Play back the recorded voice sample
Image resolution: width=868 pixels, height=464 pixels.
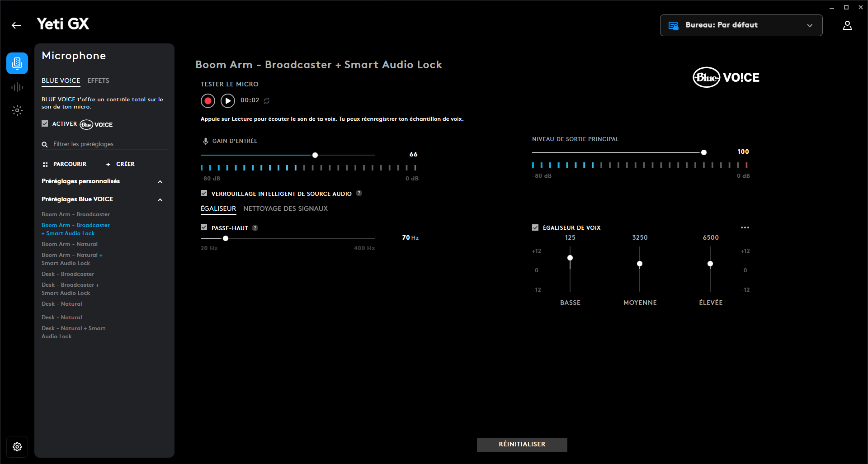point(228,100)
